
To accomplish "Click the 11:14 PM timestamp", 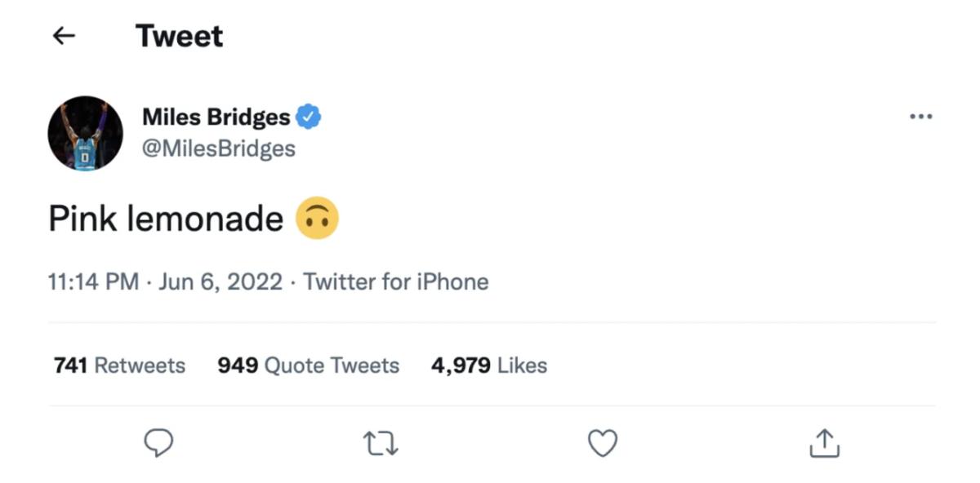I will point(93,282).
